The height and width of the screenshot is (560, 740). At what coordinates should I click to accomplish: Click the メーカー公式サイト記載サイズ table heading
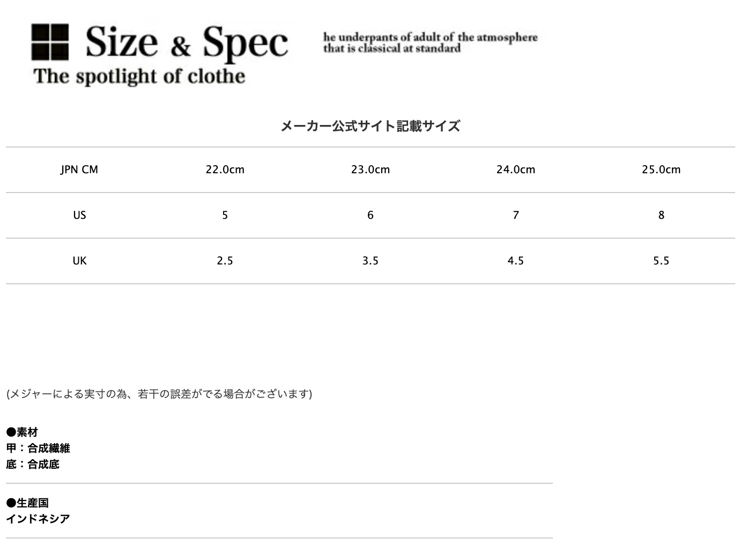coord(371,126)
